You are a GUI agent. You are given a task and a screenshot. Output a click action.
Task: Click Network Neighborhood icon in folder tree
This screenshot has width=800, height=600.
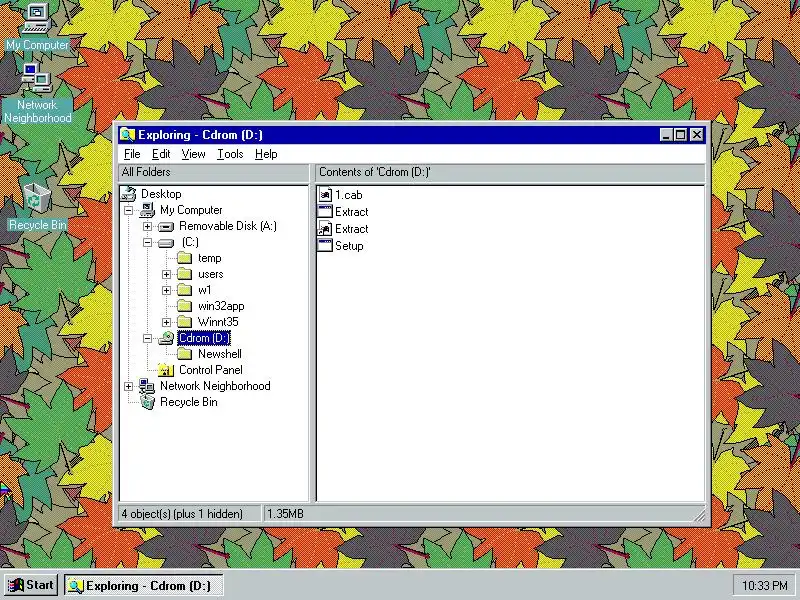147,386
